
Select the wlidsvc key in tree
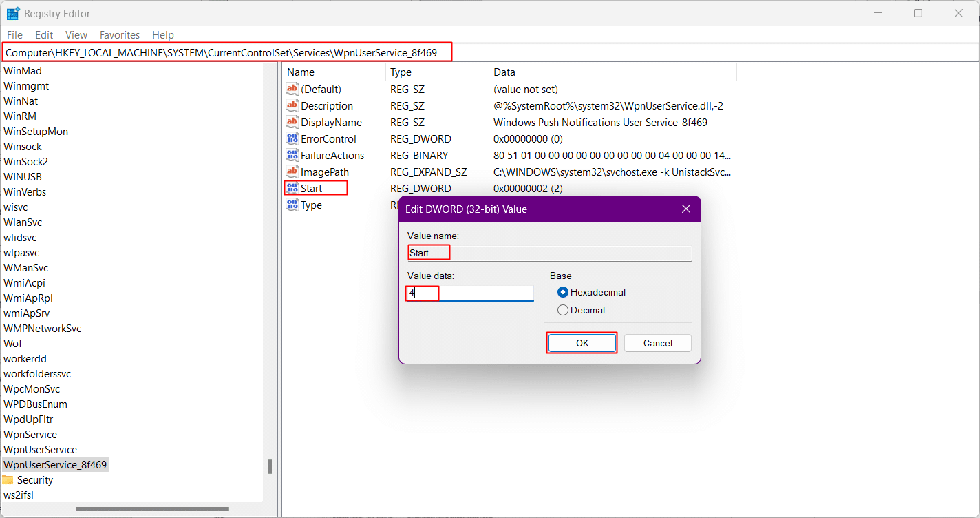tap(20, 237)
